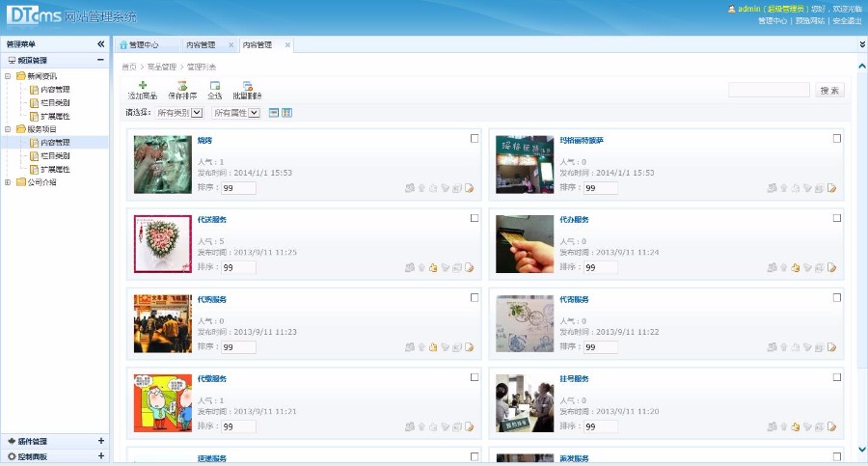868x466 pixels.
Task: Switch to list view icon beside dropdowns
Action: click(274, 113)
